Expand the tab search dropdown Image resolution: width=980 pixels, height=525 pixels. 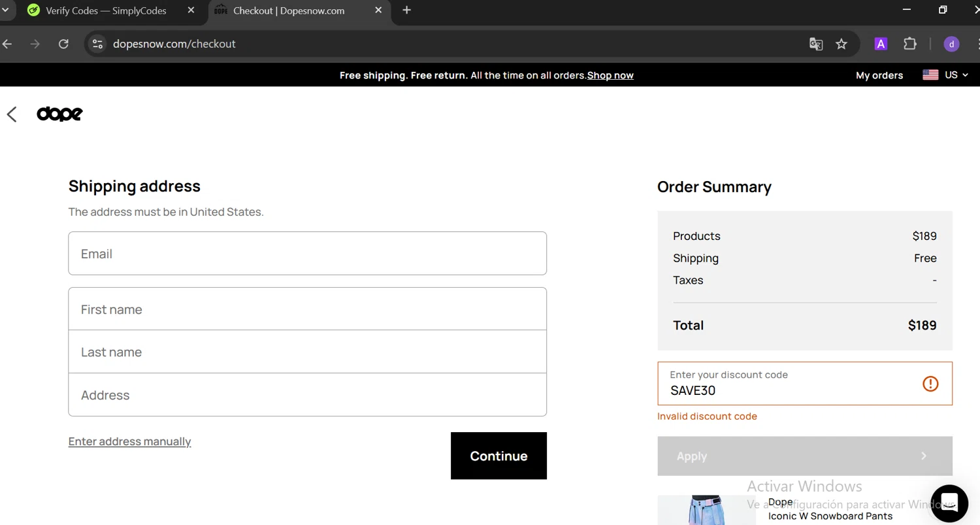[x=5, y=10]
